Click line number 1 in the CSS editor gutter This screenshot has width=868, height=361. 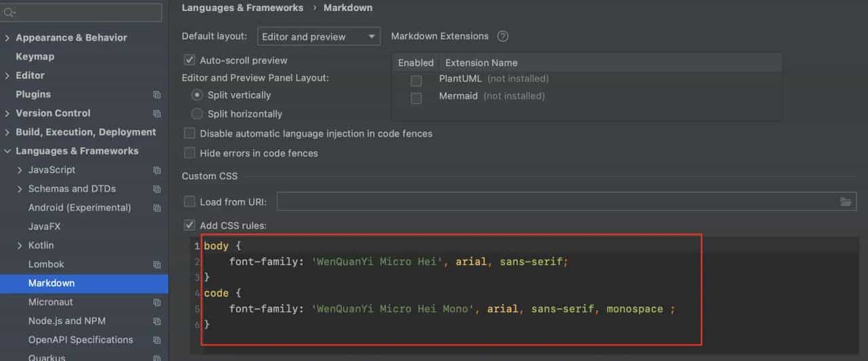tap(197, 246)
